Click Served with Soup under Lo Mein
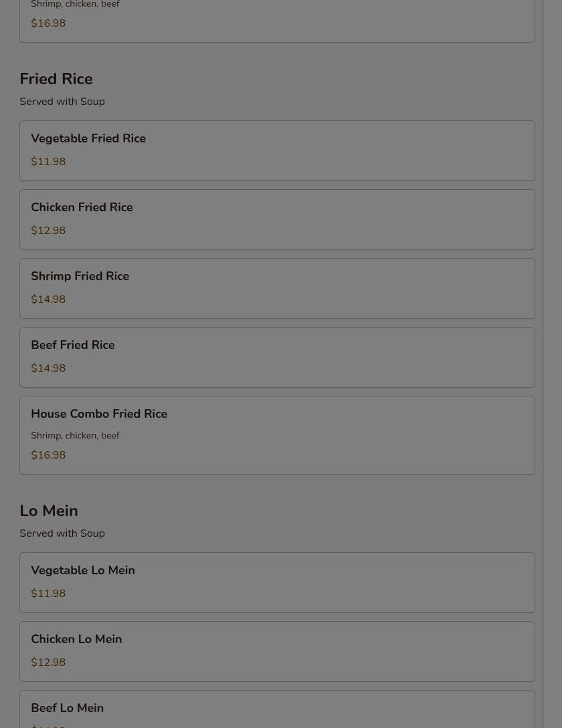 tap(62, 533)
